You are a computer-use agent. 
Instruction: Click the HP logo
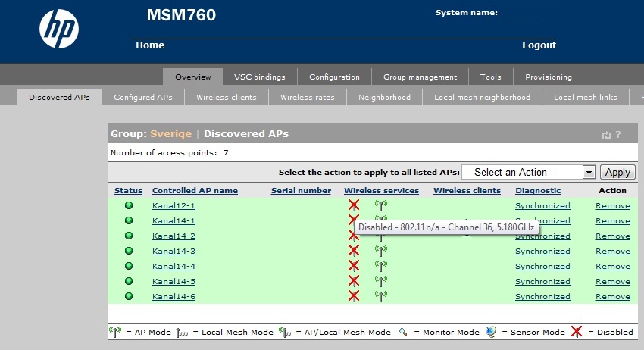click(59, 29)
